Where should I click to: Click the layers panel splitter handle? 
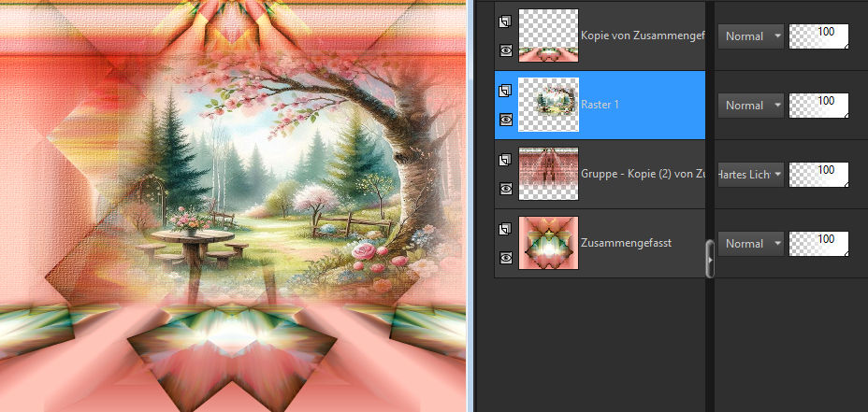710,258
